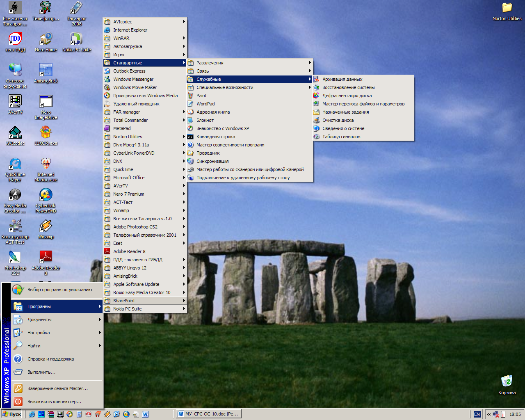Launch WinRAR from the quick launch bar

(x=50, y=414)
